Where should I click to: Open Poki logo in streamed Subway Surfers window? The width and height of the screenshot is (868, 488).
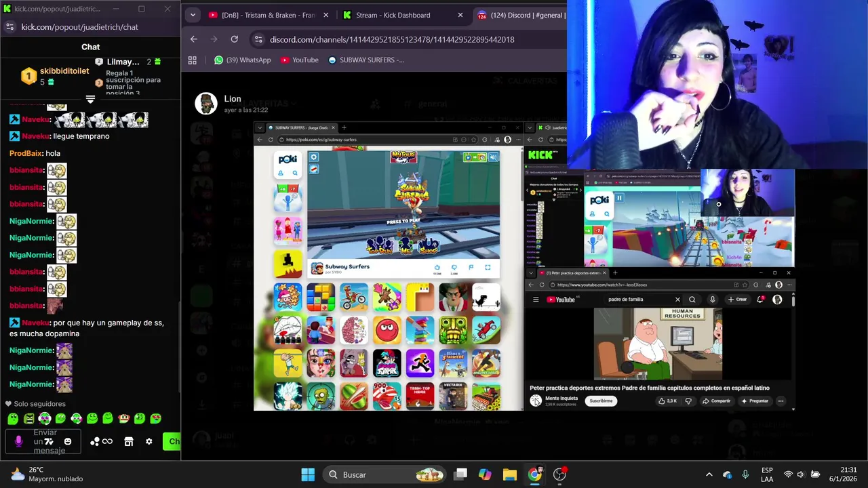[288, 159]
